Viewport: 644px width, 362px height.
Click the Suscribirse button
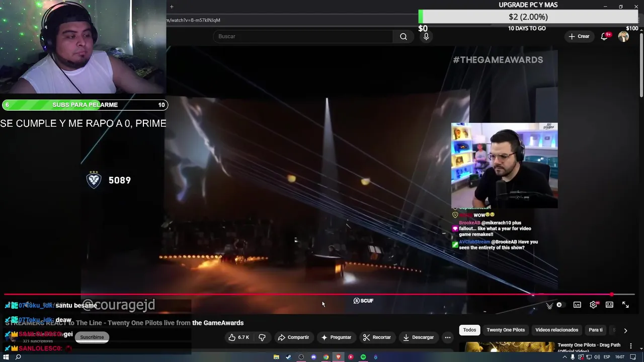(x=92, y=337)
